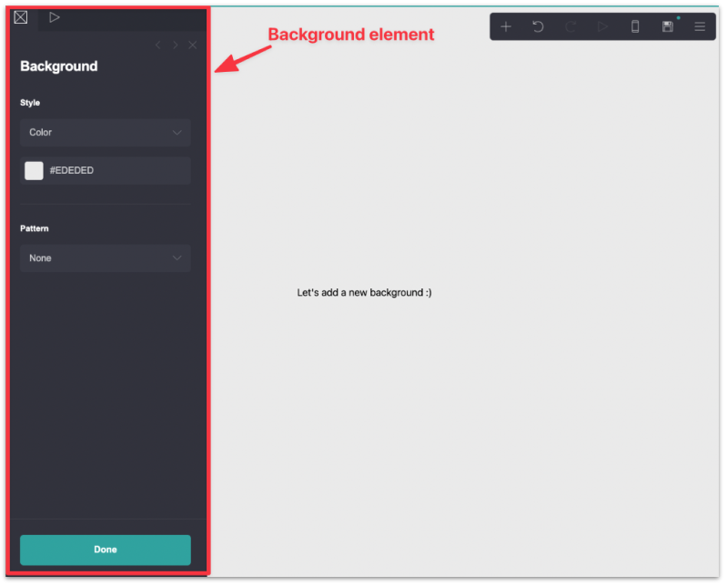Click the Redo icon in the toolbar

click(x=571, y=26)
